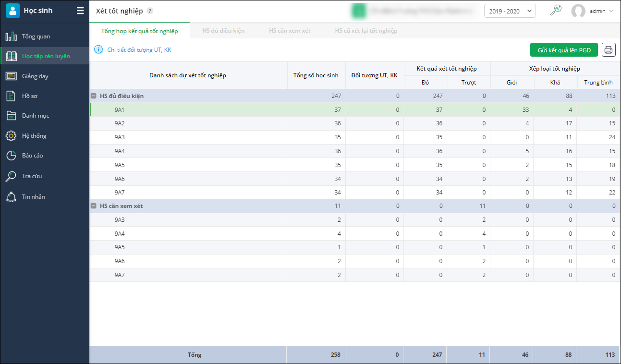Select 9A3 row with 35 students

pos(355,137)
